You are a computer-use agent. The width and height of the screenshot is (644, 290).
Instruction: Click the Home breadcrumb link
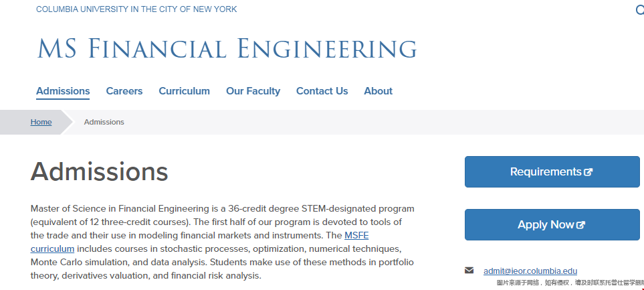point(41,122)
